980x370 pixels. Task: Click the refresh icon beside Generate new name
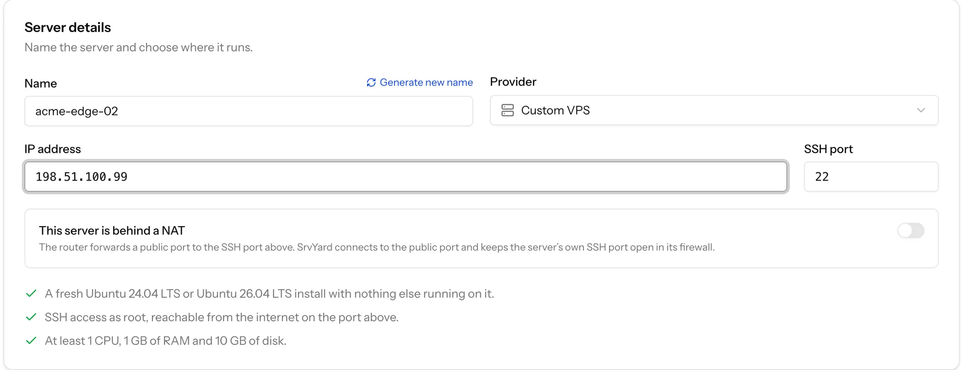(x=371, y=83)
